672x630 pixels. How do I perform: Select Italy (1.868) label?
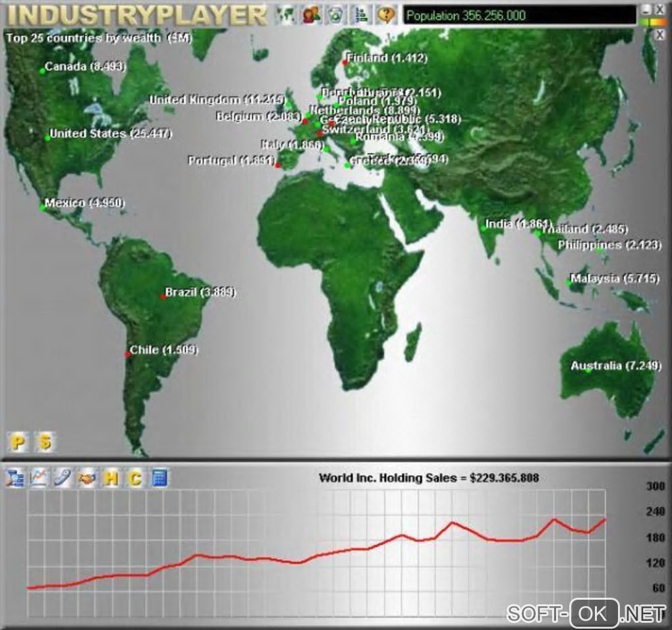pos(292,145)
